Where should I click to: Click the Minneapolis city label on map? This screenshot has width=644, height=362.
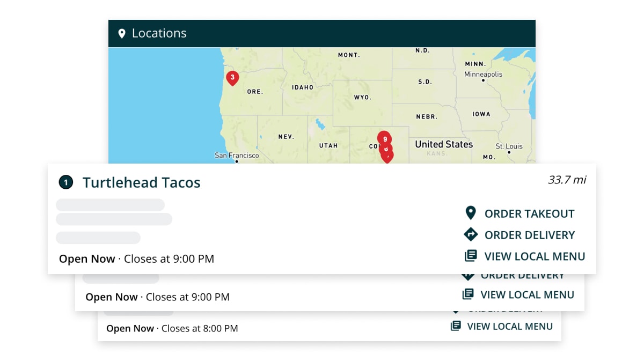point(483,75)
